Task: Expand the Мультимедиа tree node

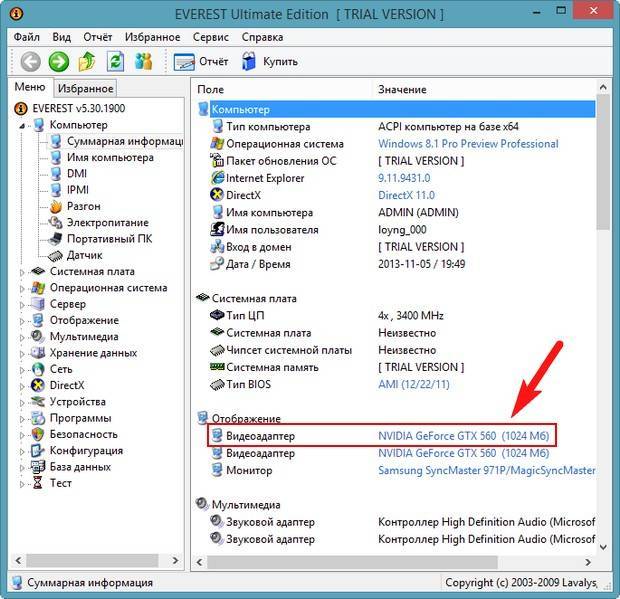Action: coord(22,337)
